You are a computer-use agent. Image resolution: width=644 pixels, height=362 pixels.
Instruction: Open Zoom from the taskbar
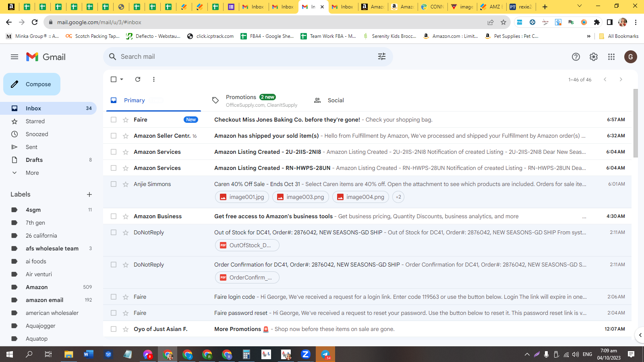(x=306, y=354)
